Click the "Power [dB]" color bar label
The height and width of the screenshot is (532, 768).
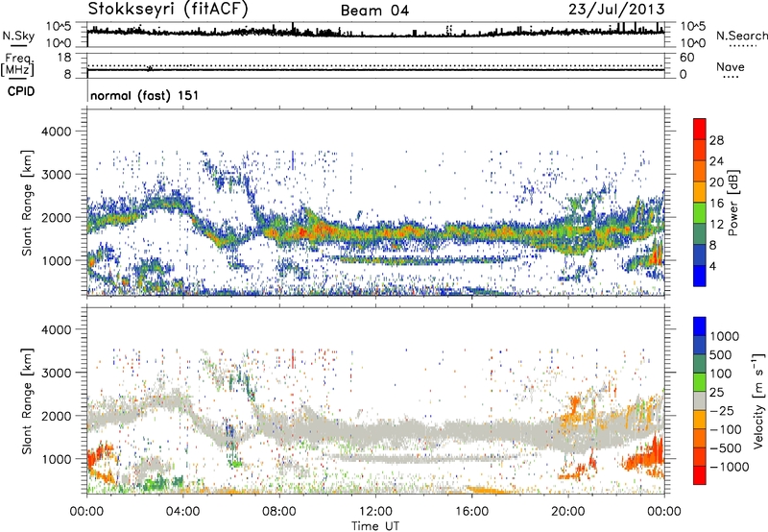(x=733, y=203)
